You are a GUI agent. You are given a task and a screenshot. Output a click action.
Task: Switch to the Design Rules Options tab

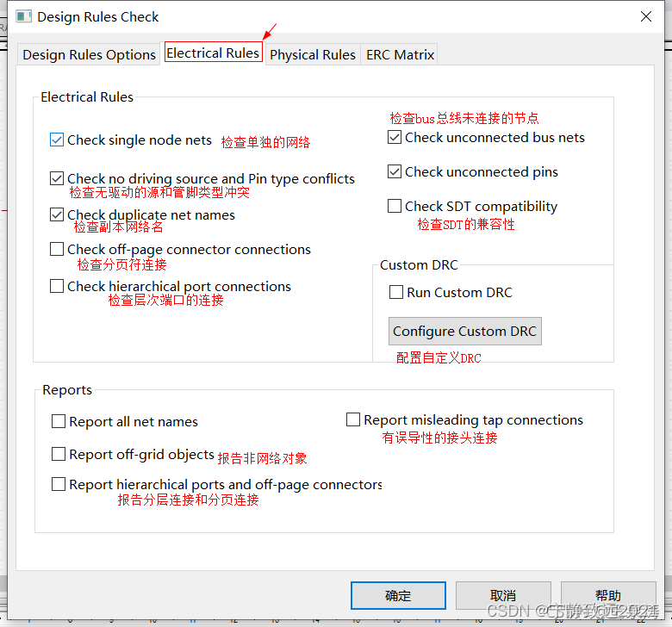pos(89,54)
